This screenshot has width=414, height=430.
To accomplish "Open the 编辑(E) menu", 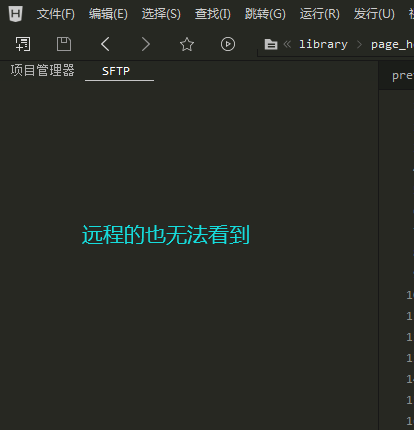I will coord(108,14).
